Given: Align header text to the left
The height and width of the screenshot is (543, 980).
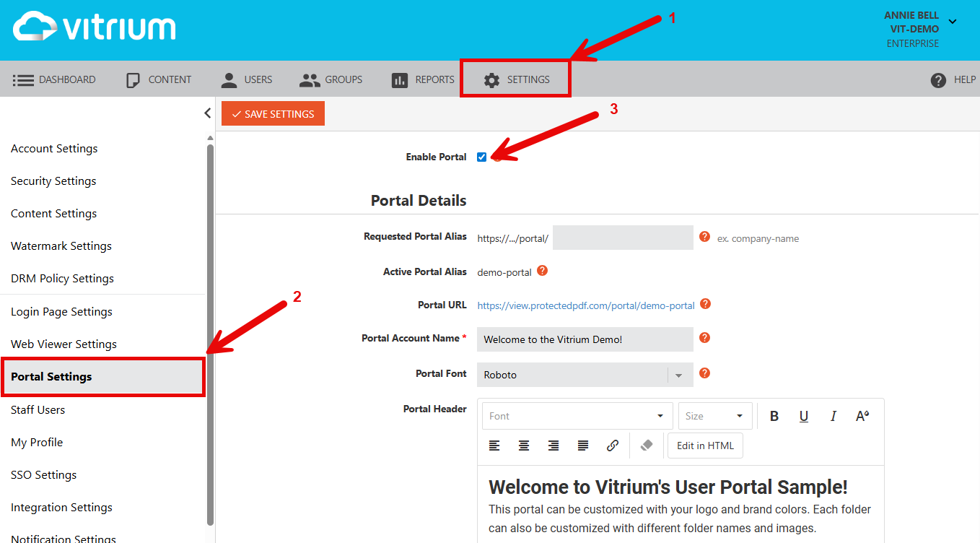Looking at the screenshot, I should [x=494, y=446].
